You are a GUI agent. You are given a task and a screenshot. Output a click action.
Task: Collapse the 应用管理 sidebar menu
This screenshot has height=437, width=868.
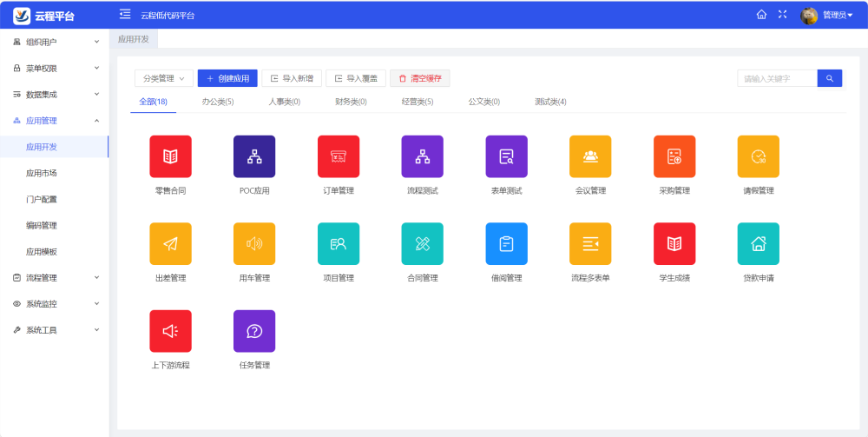tap(54, 121)
